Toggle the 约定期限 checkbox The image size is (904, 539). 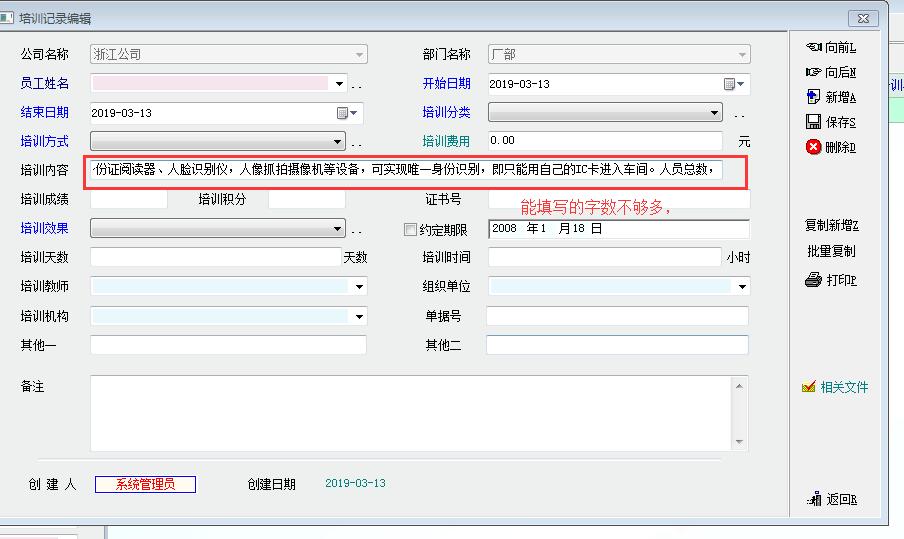pyautogui.click(x=410, y=229)
